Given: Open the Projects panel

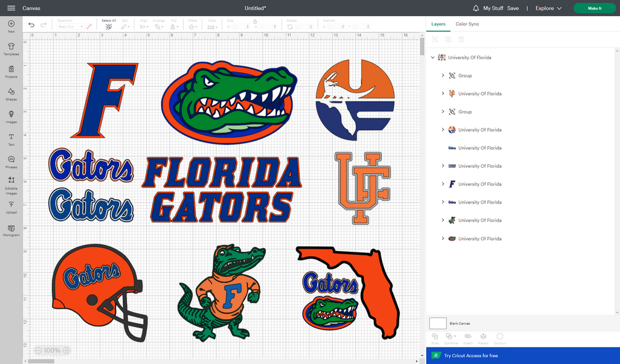Looking at the screenshot, I should (11, 72).
